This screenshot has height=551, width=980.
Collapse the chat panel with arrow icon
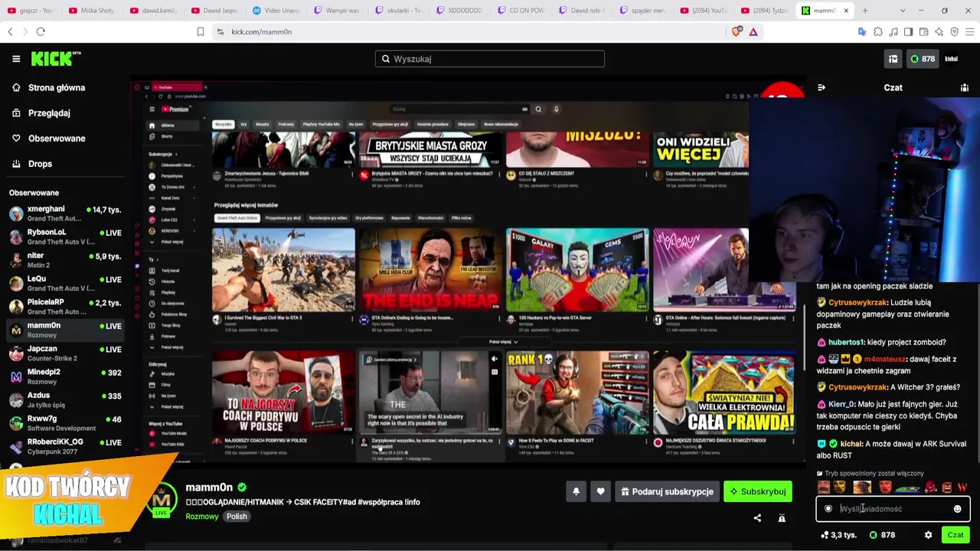point(822,88)
